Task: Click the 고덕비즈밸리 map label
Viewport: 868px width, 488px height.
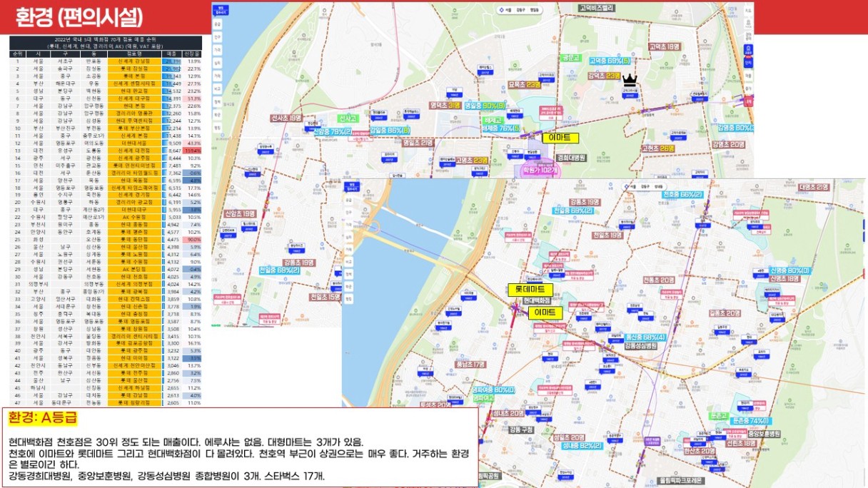Action: [596, 8]
